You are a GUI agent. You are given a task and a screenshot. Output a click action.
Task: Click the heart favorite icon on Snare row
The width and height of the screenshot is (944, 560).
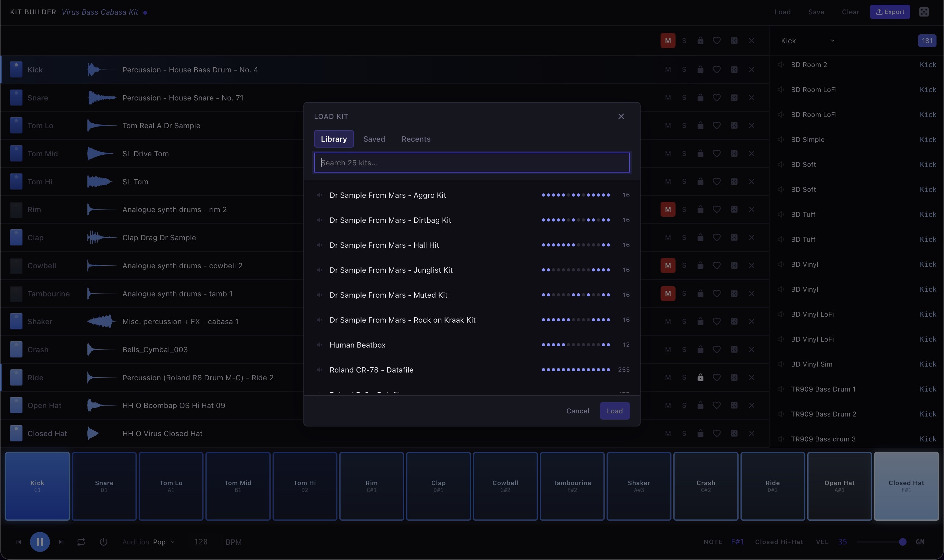pyautogui.click(x=717, y=97)
